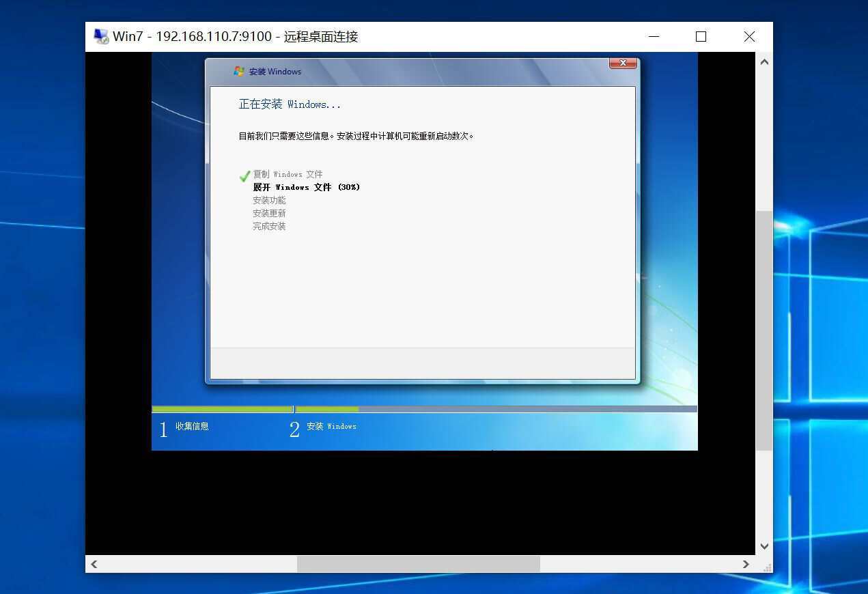This screenshot has height=594, width=868.
Task: Click the 正在安装 Windows... heading
Action: point(290,104)
